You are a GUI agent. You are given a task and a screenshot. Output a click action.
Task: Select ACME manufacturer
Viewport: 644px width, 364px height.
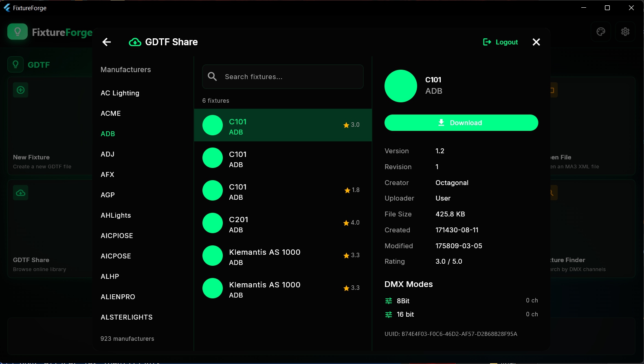(111, 113)
